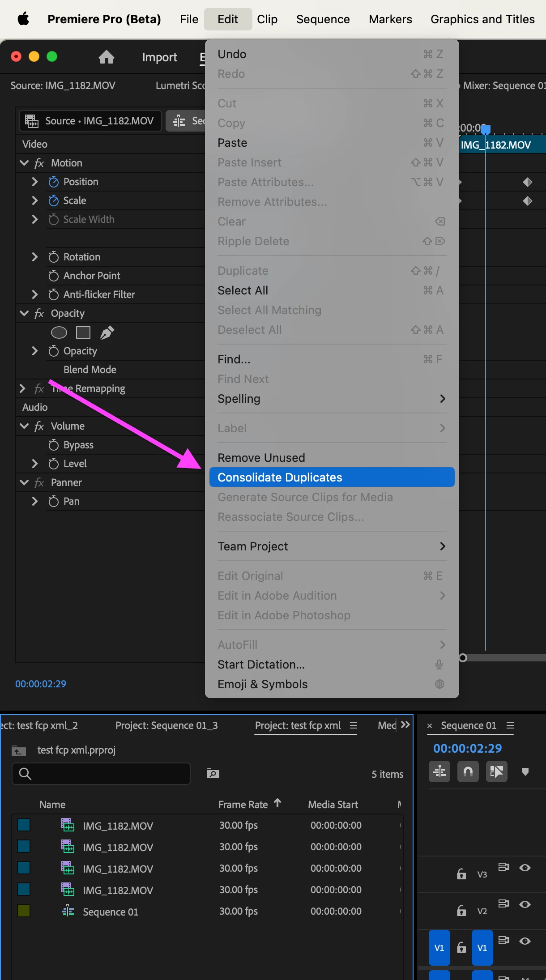Toggle V2 track output eye

point(525,904)
